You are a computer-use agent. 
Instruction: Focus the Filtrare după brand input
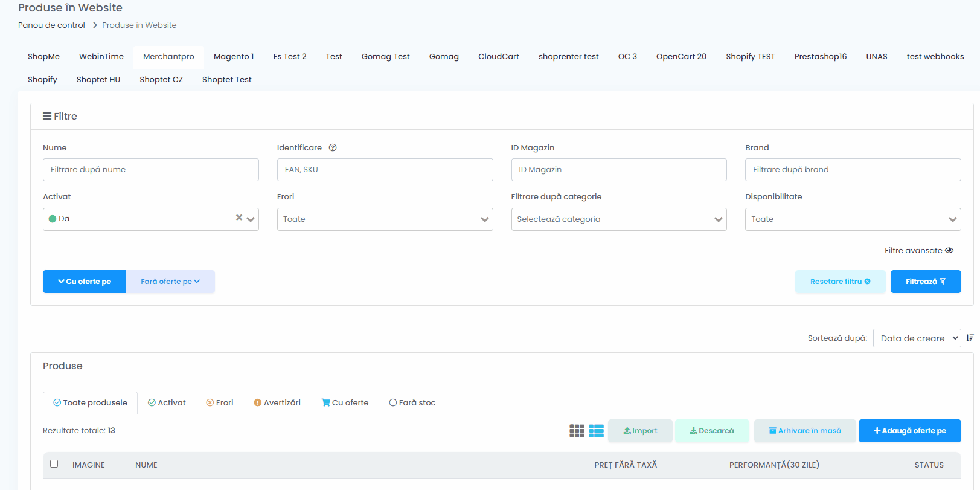(x=853, y=170)
